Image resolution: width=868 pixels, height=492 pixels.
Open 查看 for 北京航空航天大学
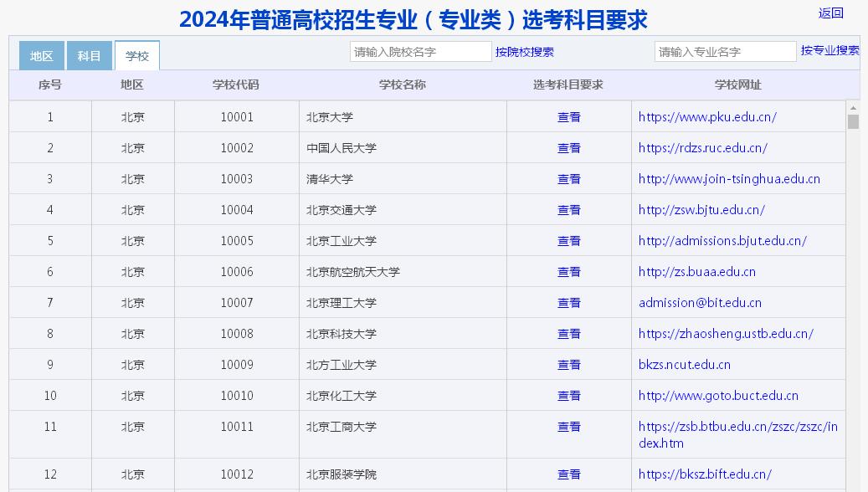568,272
